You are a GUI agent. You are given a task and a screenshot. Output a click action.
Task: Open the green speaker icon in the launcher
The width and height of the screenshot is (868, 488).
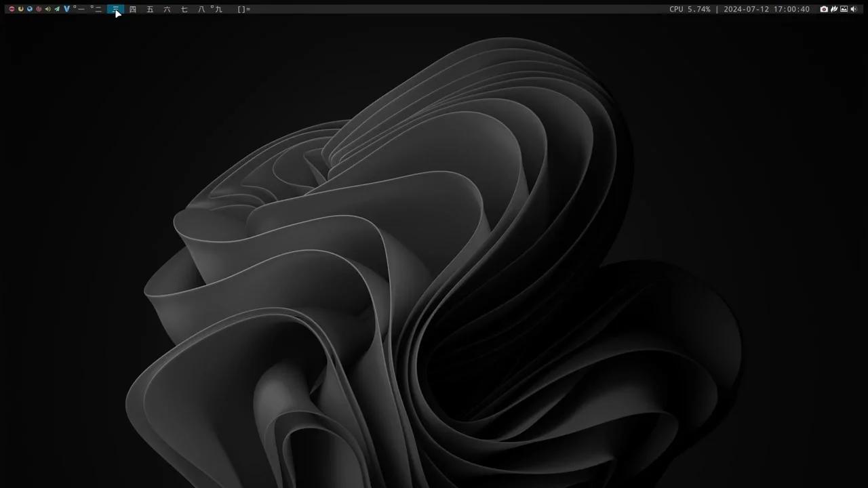(x=47, y=9)
